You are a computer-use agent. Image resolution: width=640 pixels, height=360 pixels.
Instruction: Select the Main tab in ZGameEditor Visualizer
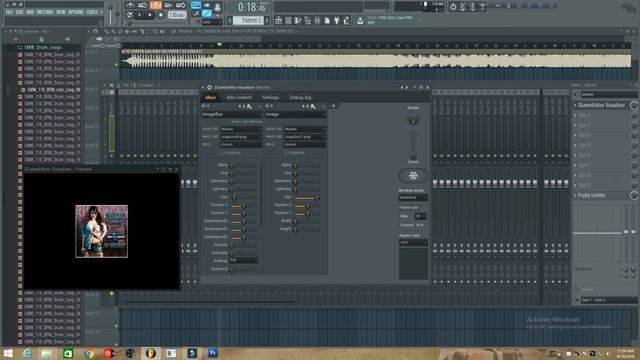[211, 98]
